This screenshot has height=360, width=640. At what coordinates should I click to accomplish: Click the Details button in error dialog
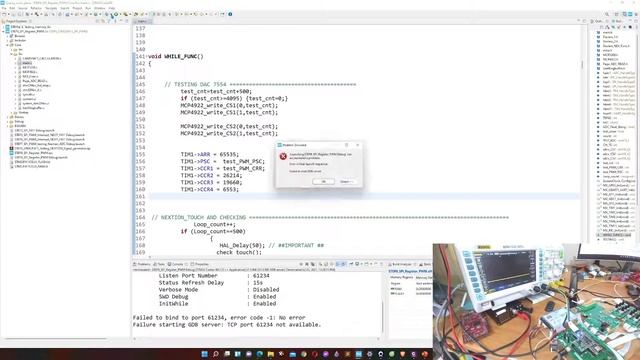tap(347, 182)
